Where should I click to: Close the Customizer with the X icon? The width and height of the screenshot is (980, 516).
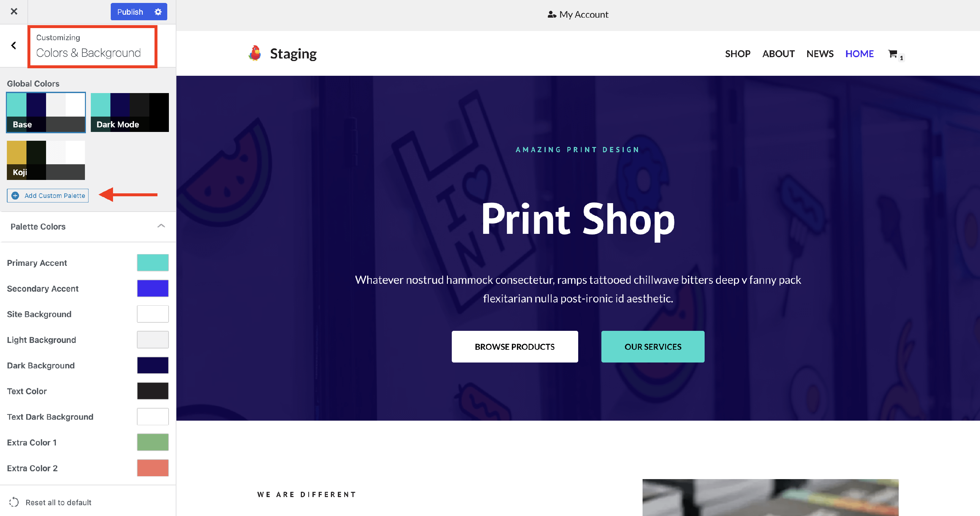[x=14, y=11]
